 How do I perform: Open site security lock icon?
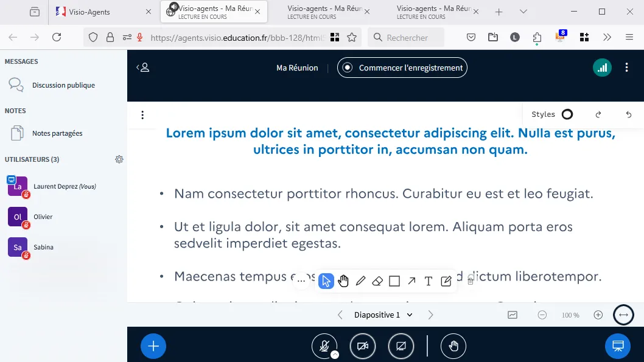click(110, 37)
